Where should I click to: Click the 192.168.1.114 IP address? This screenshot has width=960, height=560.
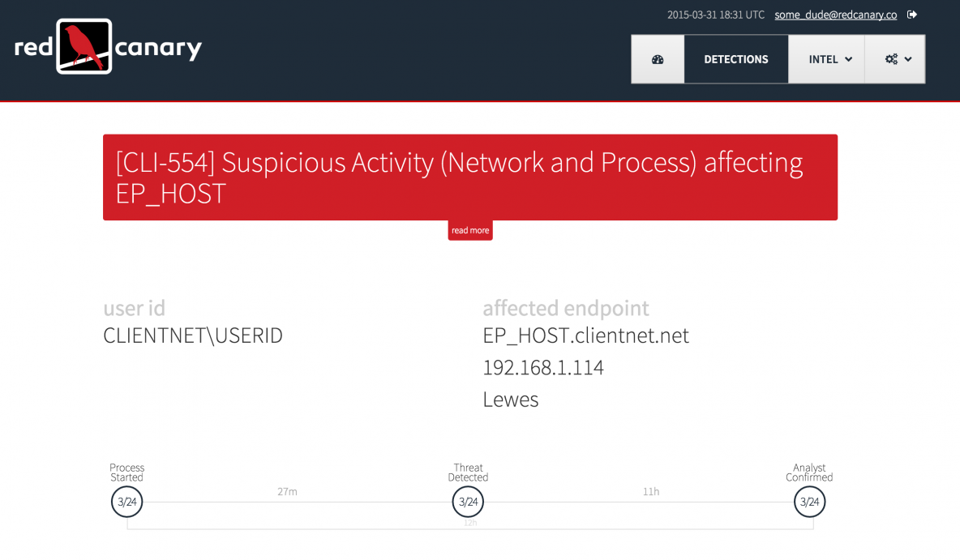pos(543,367)
